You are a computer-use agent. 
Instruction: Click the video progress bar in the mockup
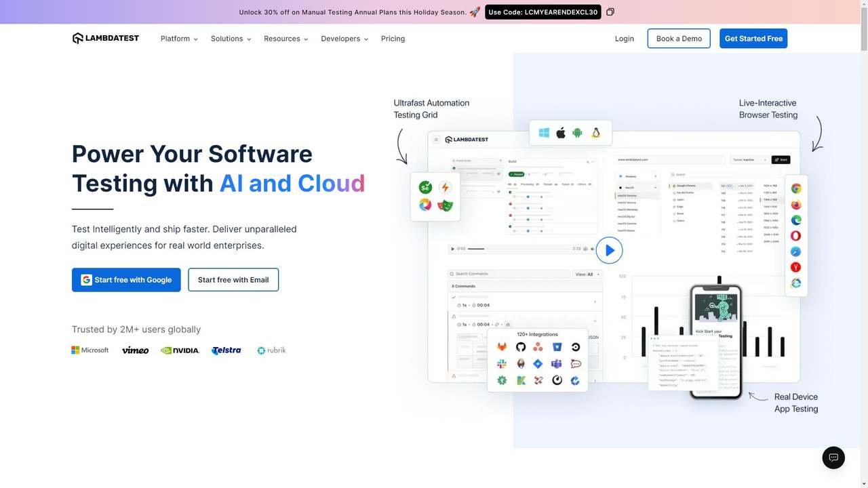tap(519, 249)
